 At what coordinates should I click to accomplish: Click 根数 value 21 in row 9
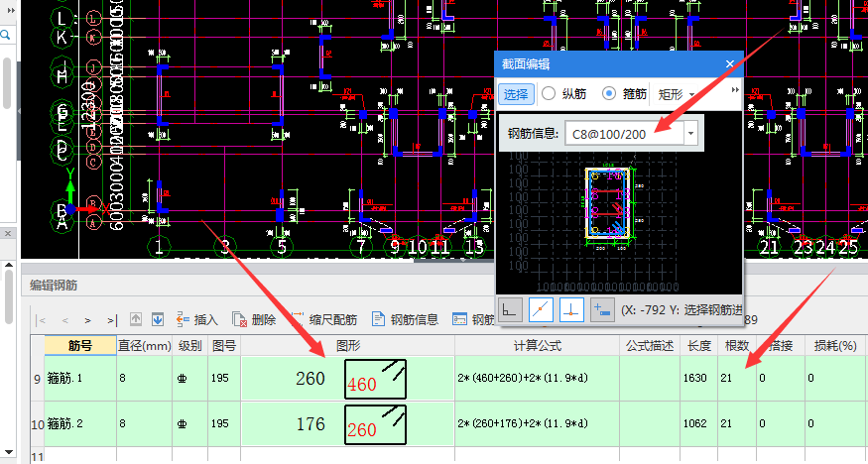tap(726, 379)
